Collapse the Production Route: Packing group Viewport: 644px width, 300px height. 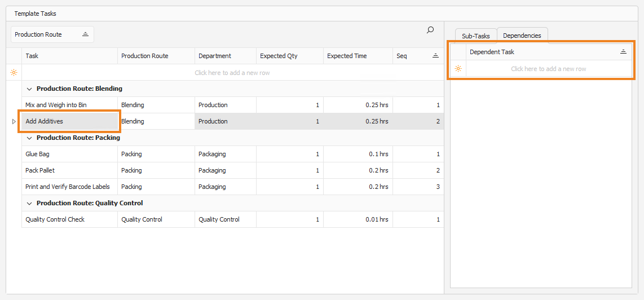[x=29, y=138]
